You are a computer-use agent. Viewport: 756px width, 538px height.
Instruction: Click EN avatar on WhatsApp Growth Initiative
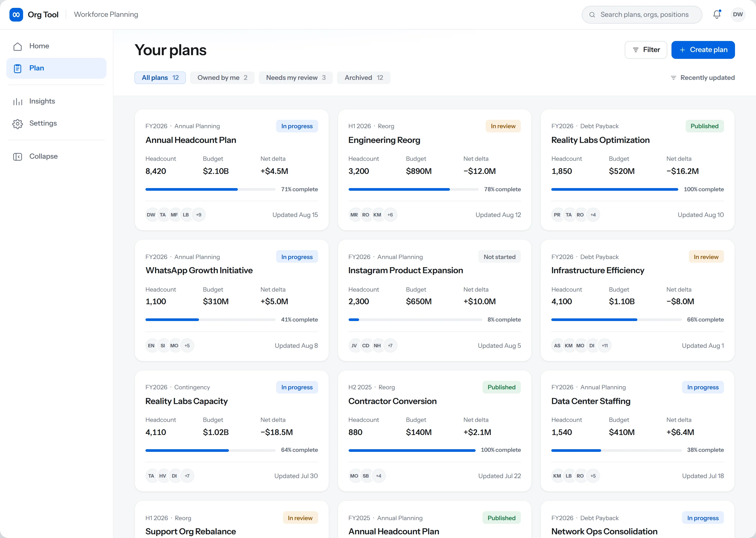tap(151, 345)
